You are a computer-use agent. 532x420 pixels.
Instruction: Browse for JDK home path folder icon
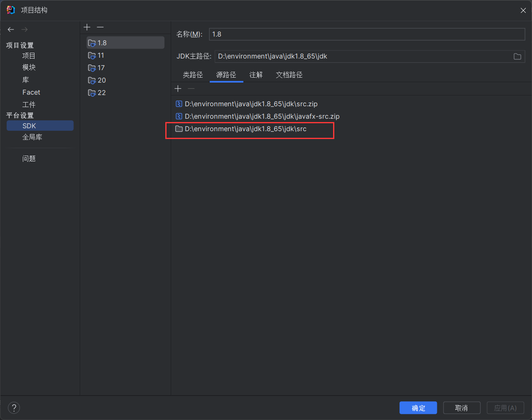pyautogui.click(x=517, y=56)
